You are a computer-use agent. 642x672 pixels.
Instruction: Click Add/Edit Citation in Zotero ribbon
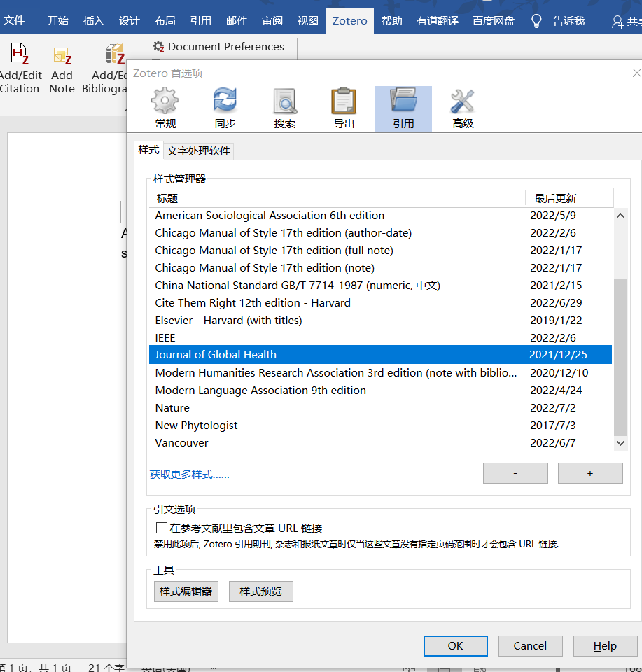(20, 69)
